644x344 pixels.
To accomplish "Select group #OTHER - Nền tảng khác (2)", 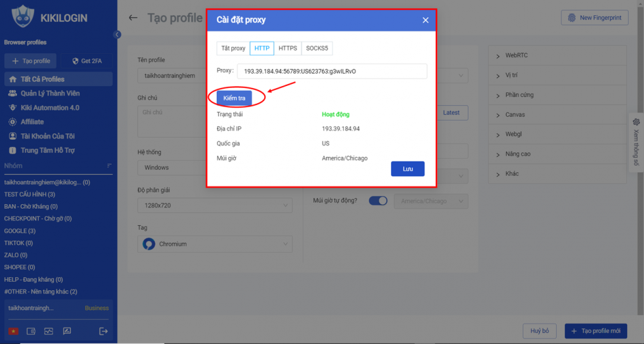I will pyautogui.click(x=41, y=291).
